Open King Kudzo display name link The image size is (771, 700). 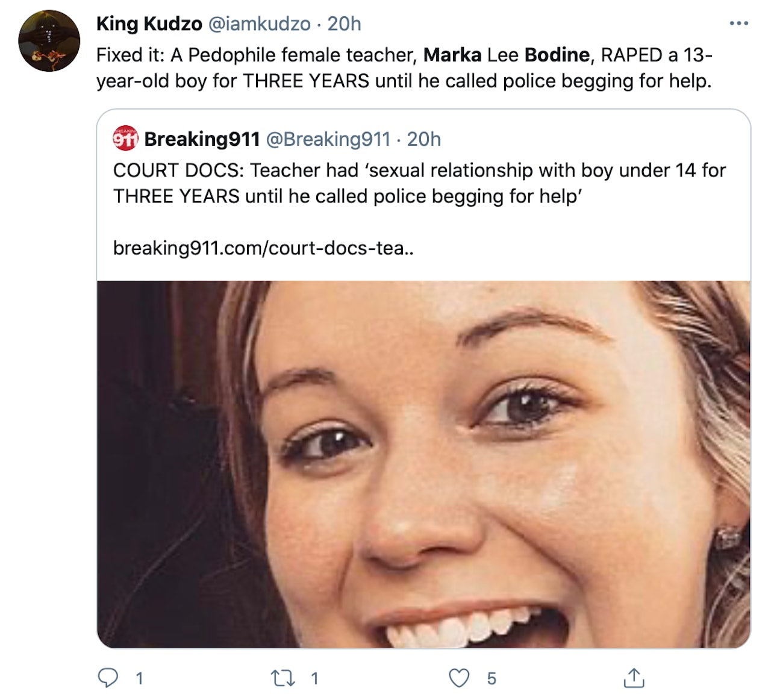point(149,23)
